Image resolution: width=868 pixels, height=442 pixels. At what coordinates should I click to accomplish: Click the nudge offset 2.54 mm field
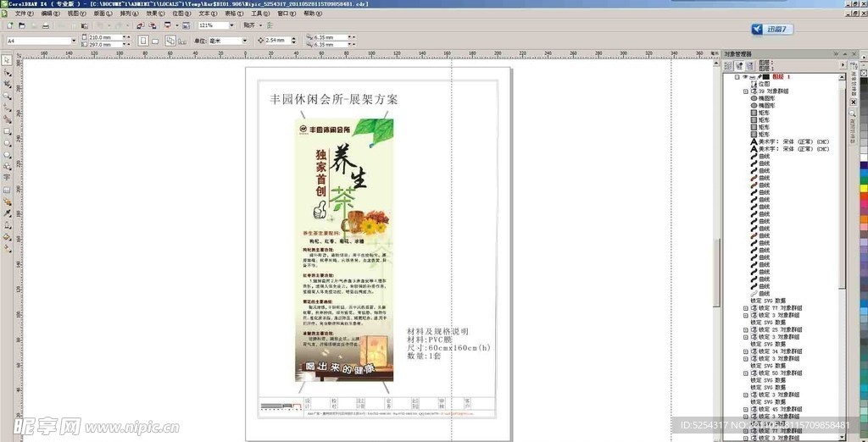click(x=278, y=41)
